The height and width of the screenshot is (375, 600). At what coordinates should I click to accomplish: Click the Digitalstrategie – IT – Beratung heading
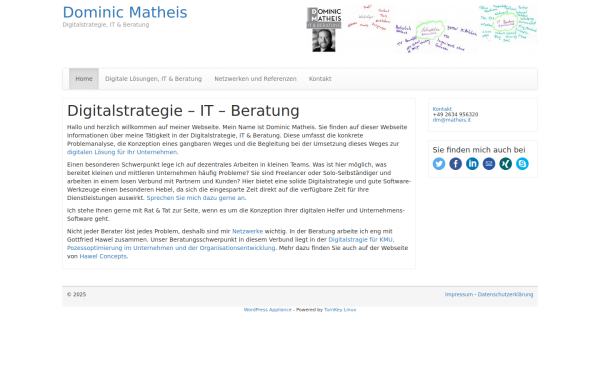183,111
